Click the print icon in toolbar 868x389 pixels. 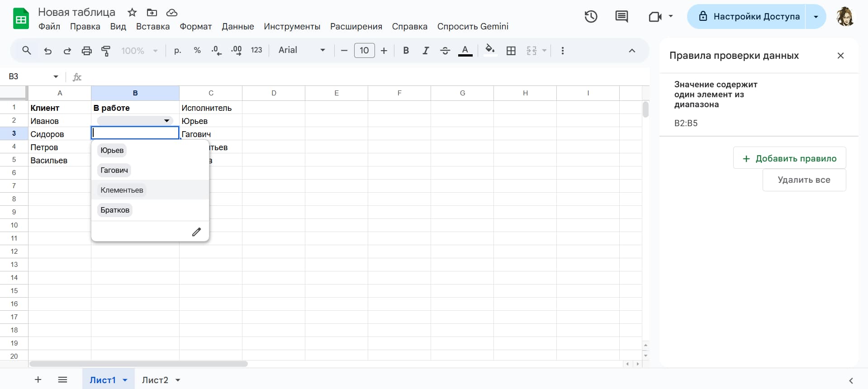(86, 51)
